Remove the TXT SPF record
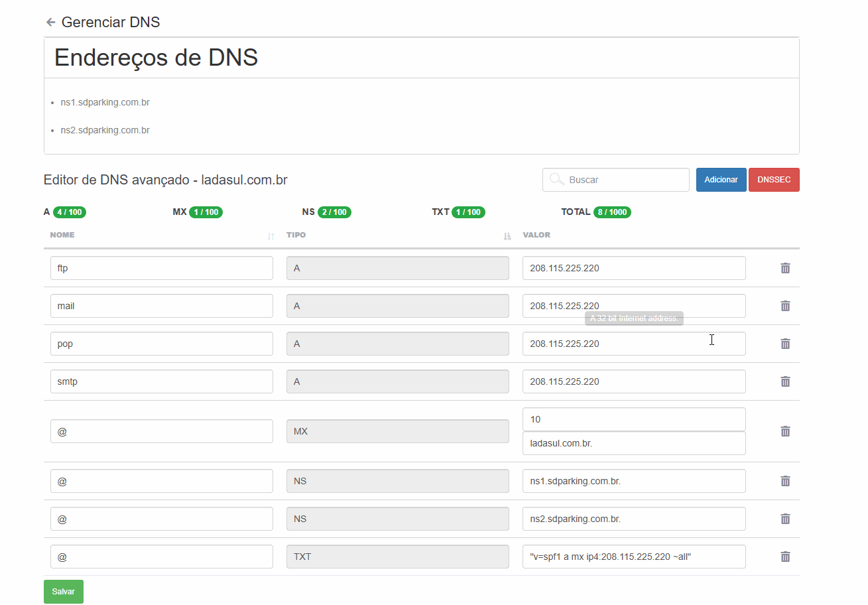The image size is (868, 605). coord(785,557)
